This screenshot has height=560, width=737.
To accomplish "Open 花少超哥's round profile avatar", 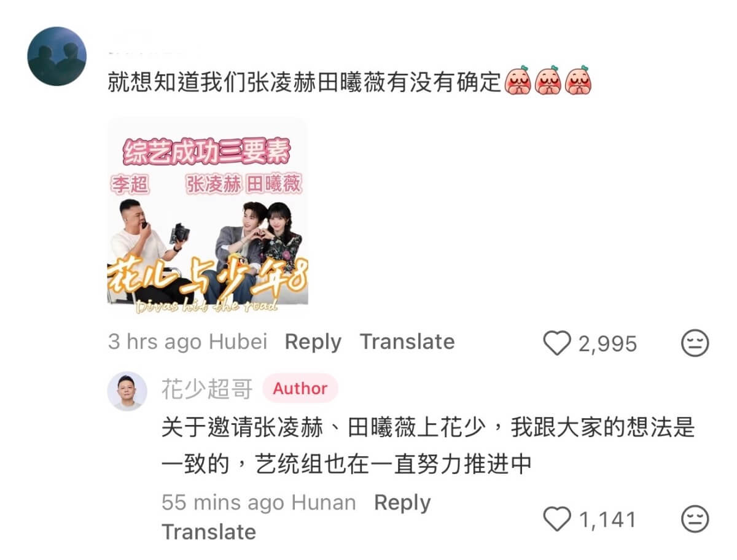I will click(x=127, y=391).
